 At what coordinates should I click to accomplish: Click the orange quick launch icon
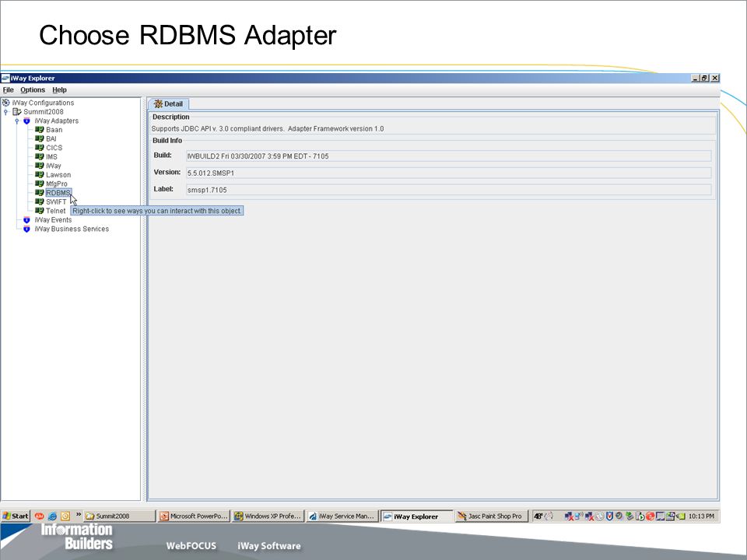[65, 516]
